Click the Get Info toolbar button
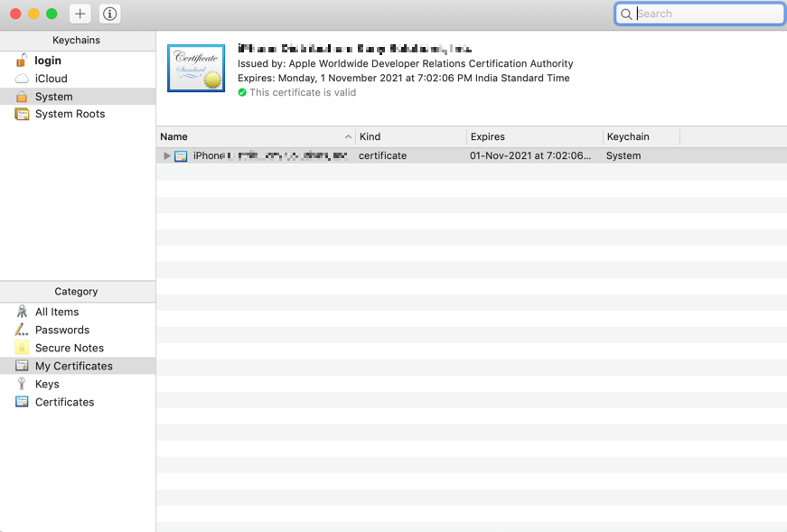This screenshot has width=787, height=532. [x=108, y=14]
